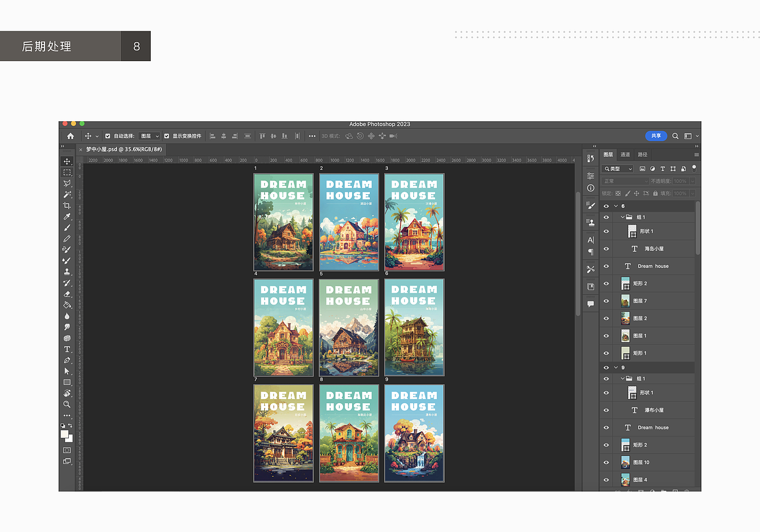Select the Horizontal Type tool
Viewport: 760px width, 532px height.
point(67,349)
